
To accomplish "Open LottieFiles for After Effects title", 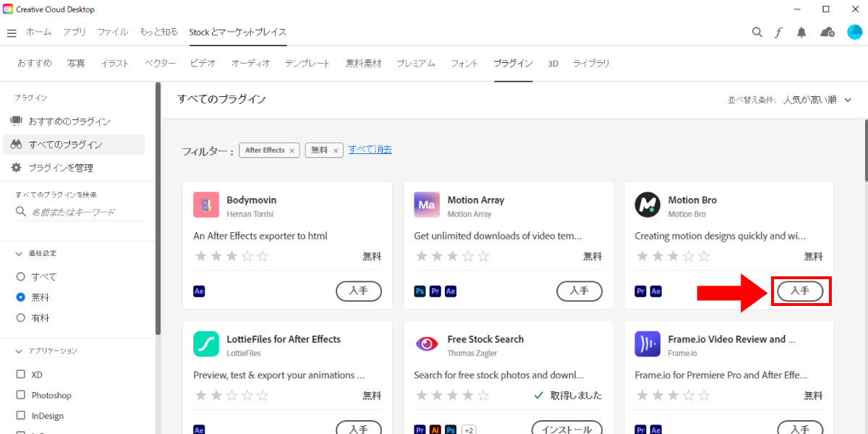I will (x=284, y=339).
